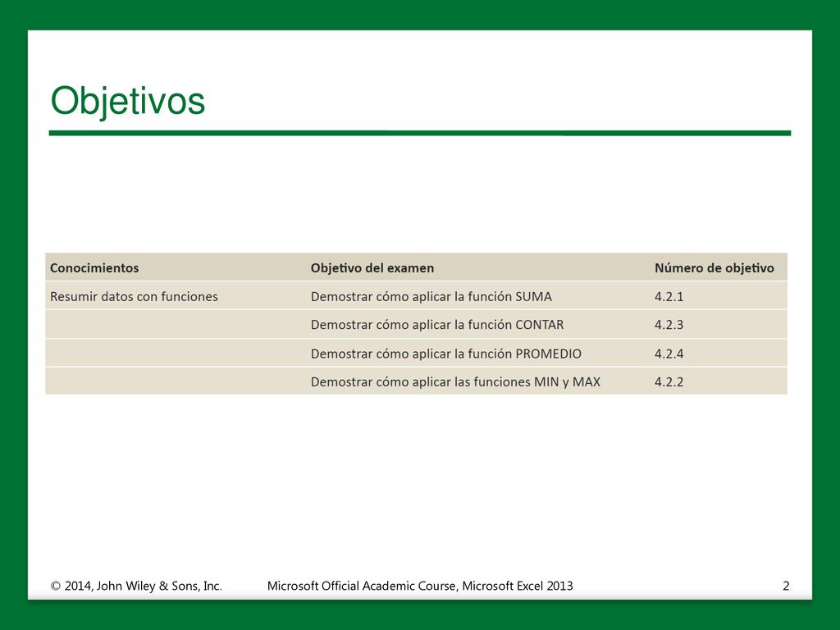The height and width of the screenshot is (630, 840).
Task: Click objective number 4.2.1
Action: [x=669, y=296]
